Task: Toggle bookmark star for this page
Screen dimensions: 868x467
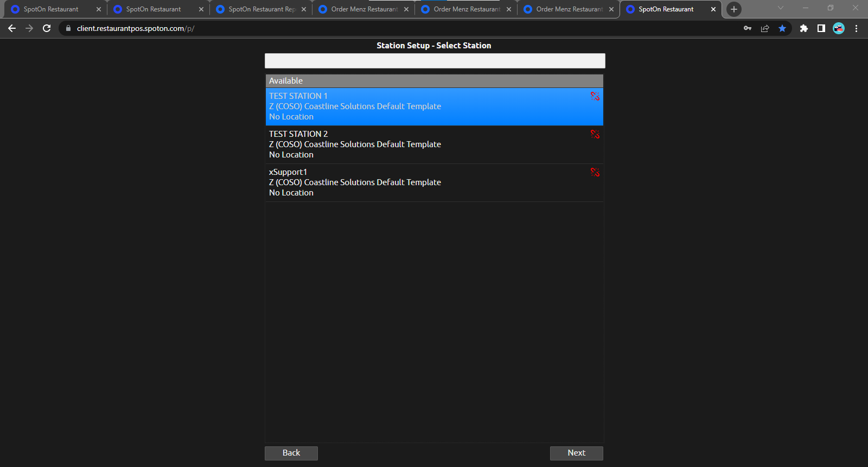Action: click(782, 28)
